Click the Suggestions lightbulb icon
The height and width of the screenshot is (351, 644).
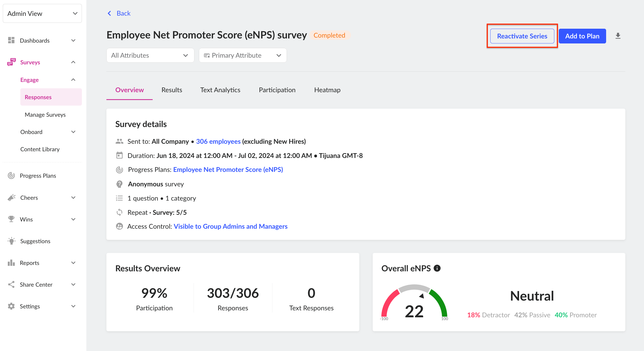pos(11,241)
